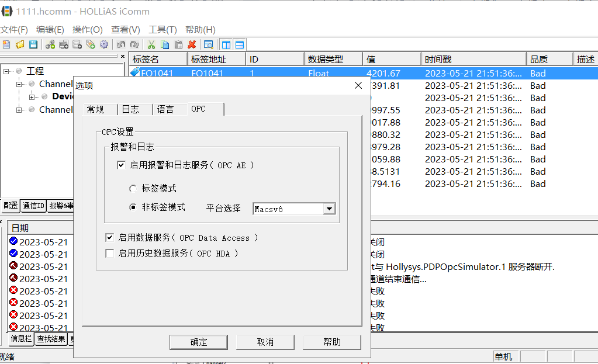Viewport: 598px width, 364px height.
Task: Open the 平台选择 Macsv6 dropdown
Action: [329, 209]
